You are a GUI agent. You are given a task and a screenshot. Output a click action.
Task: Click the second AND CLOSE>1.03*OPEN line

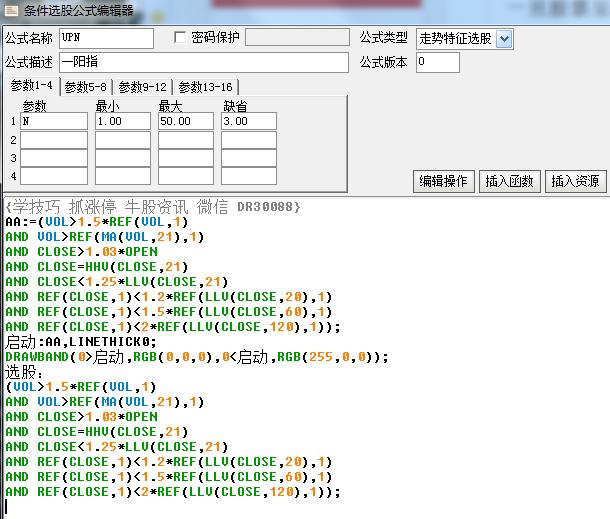point(82,417)
